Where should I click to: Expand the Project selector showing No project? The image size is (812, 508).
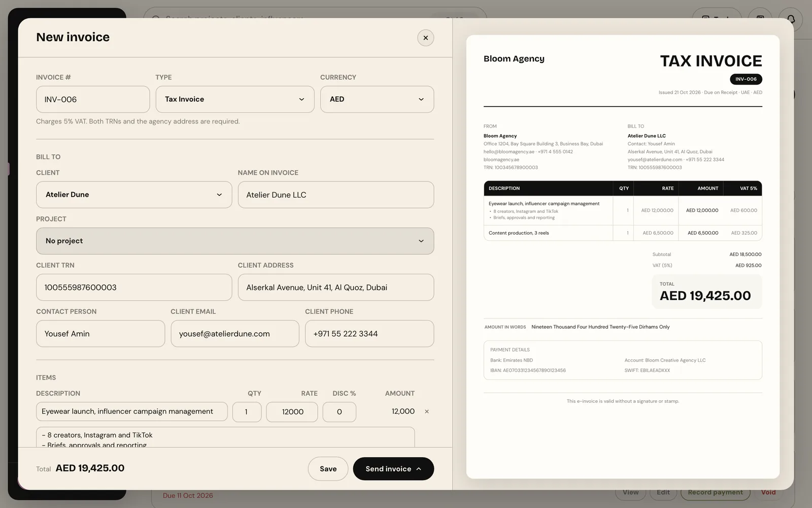(235, 241)
